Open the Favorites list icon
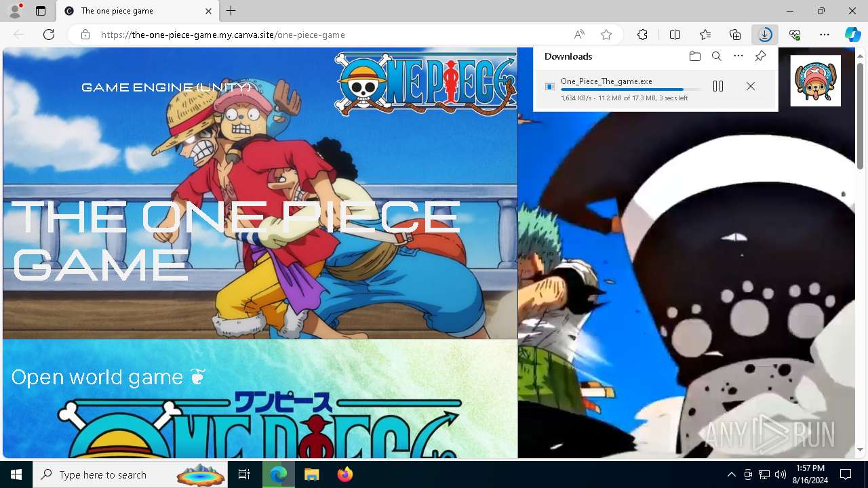Viewport: 868px width, 488px height. point(705,35)
